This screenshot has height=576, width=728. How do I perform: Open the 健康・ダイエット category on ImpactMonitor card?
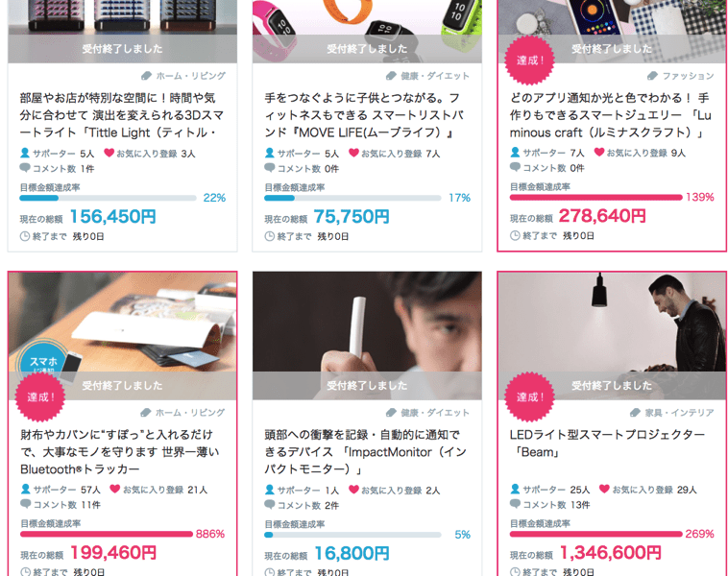(x=435, y=413)
